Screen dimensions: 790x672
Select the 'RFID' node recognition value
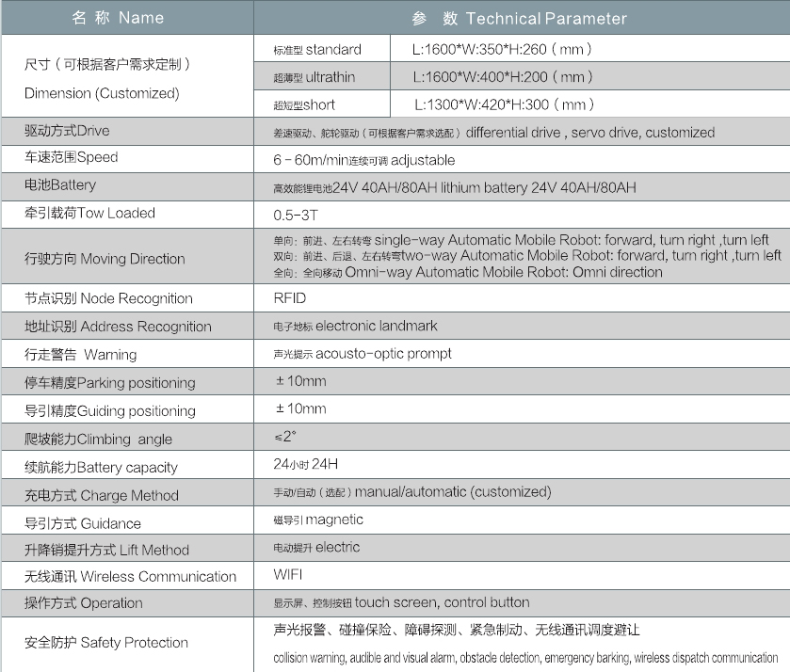coord(290,298)
